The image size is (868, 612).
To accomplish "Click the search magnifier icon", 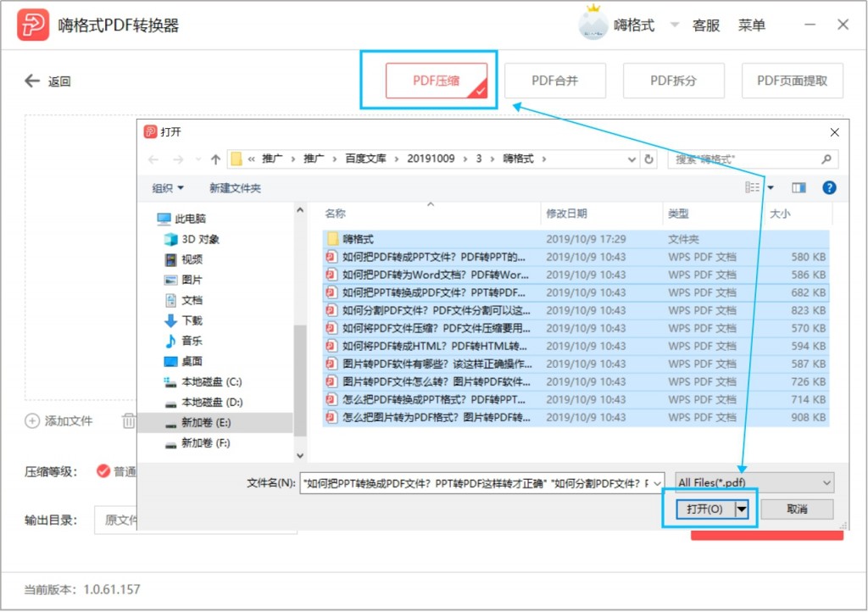I will click(826, 159).
